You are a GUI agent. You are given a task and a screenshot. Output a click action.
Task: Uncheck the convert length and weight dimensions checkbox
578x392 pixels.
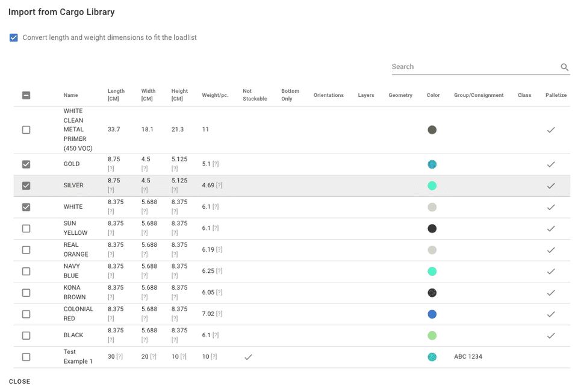tap(14, 37)
